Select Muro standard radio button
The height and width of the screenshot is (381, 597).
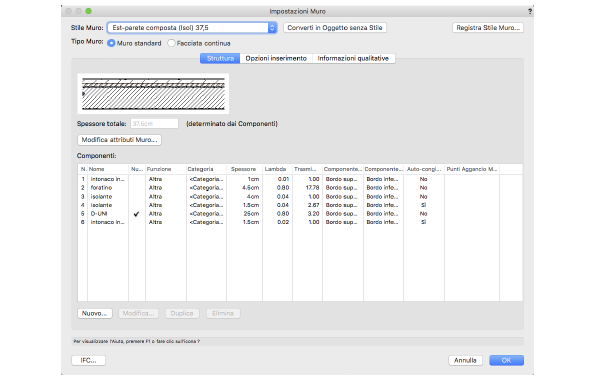(x=111, y=43)
